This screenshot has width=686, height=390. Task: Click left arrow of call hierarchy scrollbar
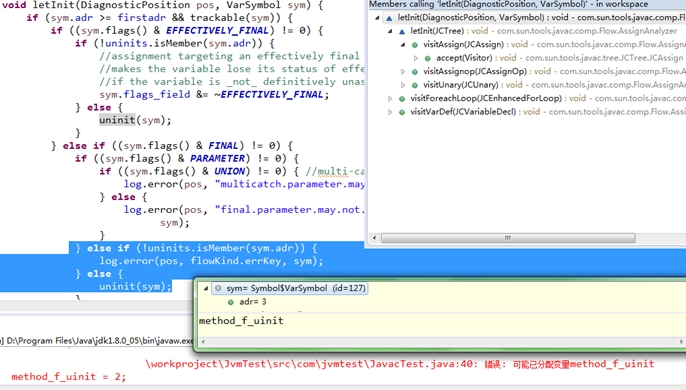(x=374, y=238)
